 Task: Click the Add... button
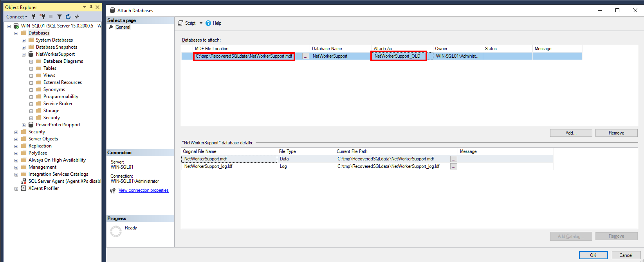571,133
